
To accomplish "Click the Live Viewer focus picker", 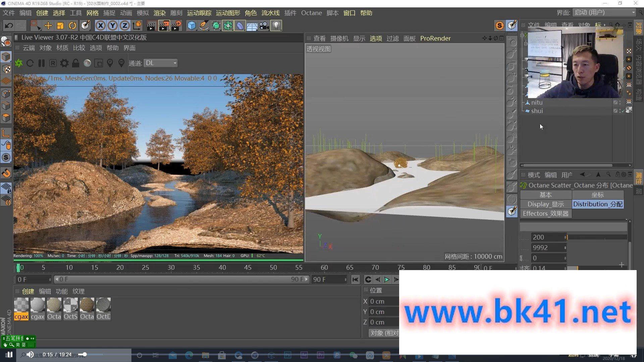I will (x=110, y=63).
